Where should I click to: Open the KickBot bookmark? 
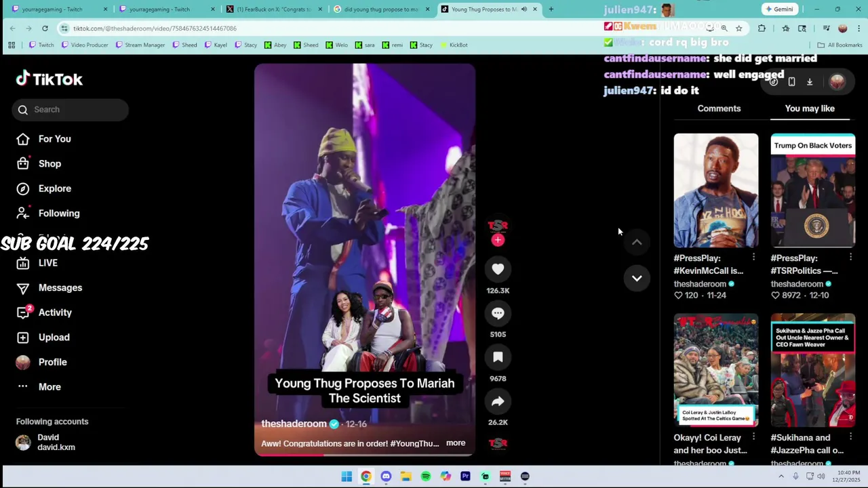454,45
